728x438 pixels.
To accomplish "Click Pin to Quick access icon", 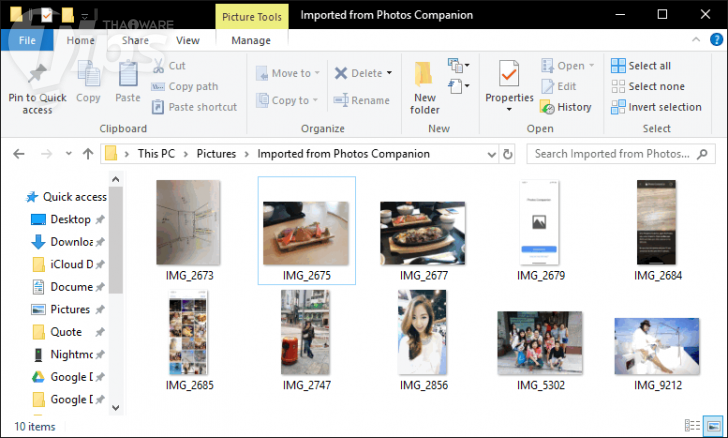I will coord(37,74).
